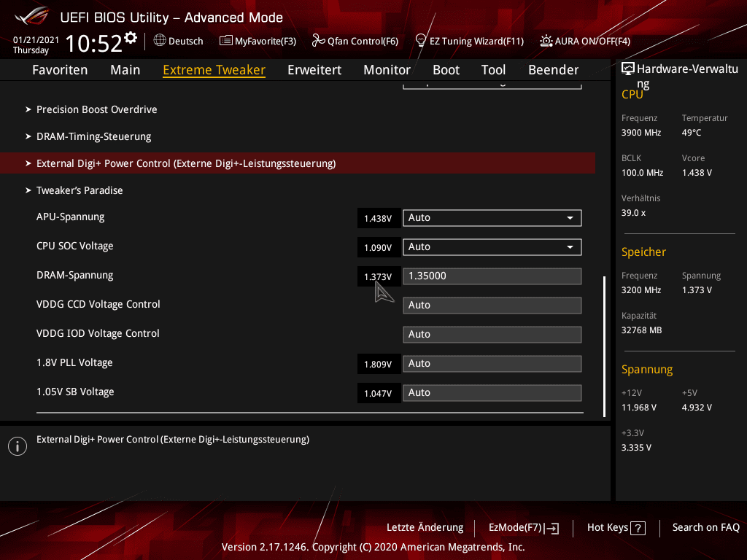Image resolution: width=747 pixels, height=560 pixels.
Task: Open the Tool tab
Action: (493, 70)
